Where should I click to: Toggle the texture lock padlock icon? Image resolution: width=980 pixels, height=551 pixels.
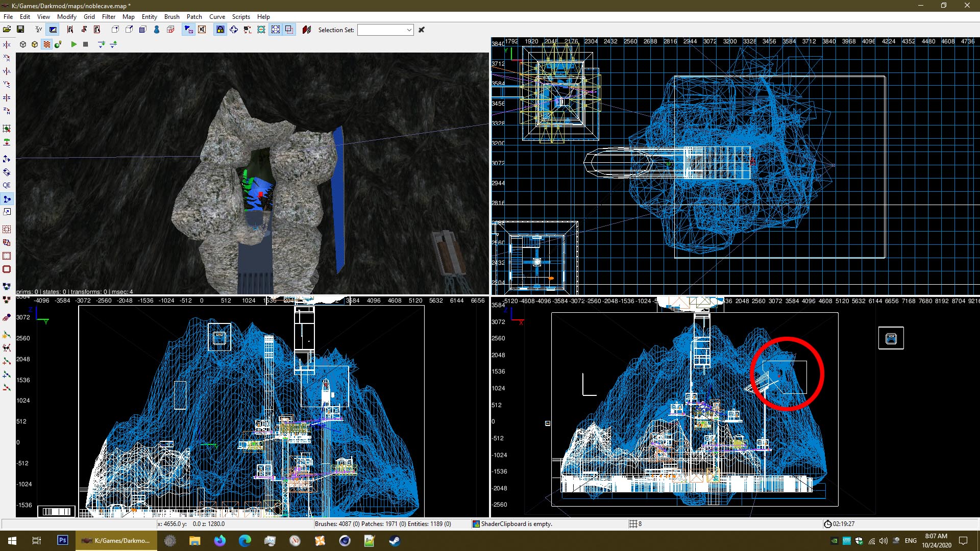click(220, 30)
